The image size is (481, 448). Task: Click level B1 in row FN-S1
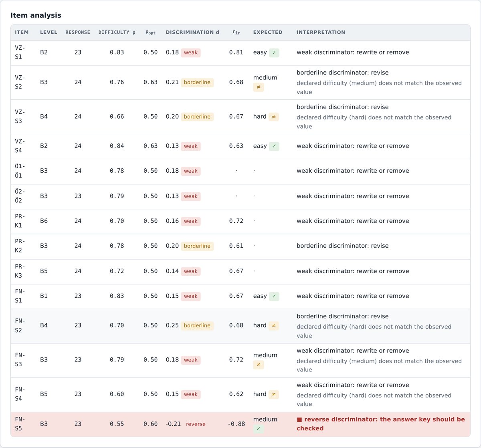[44, 296]
